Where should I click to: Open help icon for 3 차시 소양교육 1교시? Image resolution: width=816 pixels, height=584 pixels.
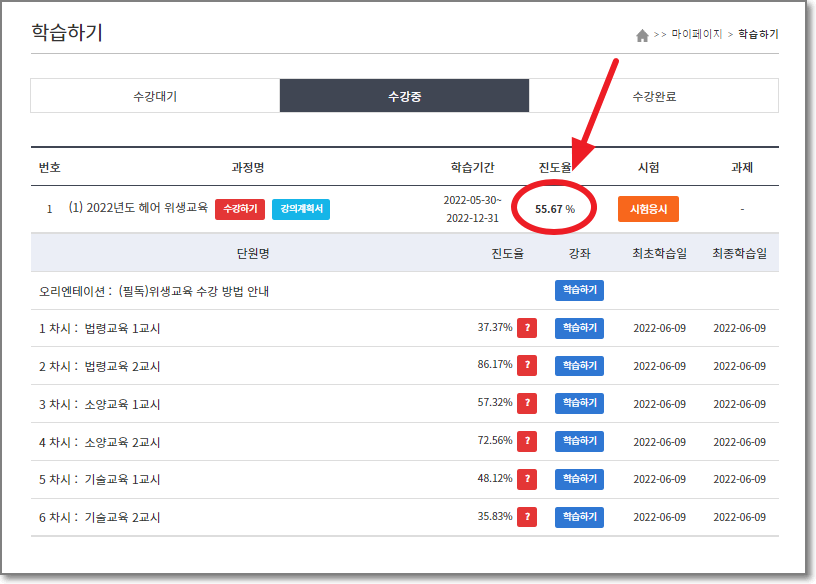pyautogui.click(x=527, y=403)
